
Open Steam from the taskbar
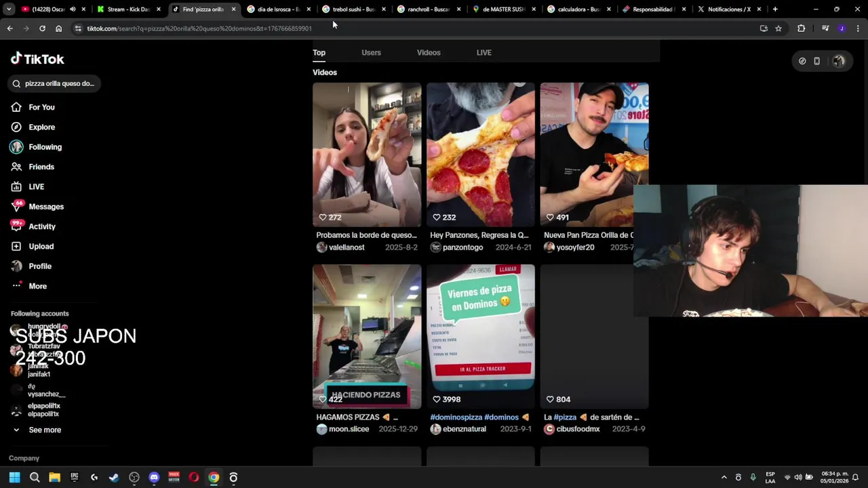click(x=114, y=477)
